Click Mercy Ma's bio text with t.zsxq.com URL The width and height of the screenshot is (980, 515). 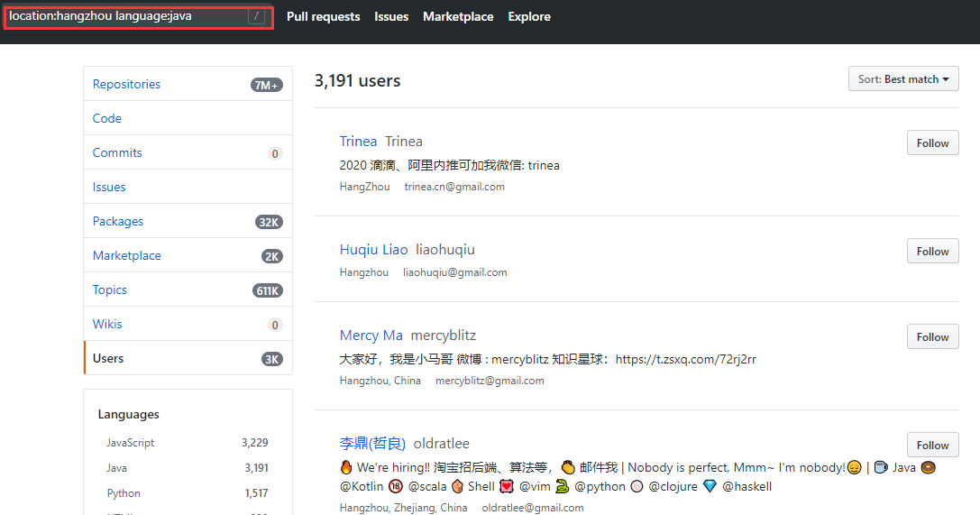coord(547,359)
